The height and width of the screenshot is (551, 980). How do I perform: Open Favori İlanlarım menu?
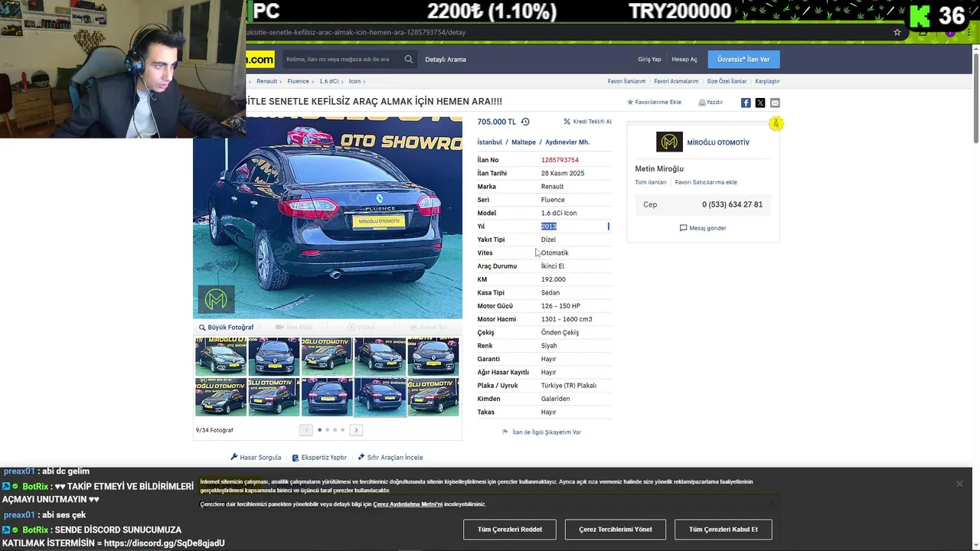[626, 81]
